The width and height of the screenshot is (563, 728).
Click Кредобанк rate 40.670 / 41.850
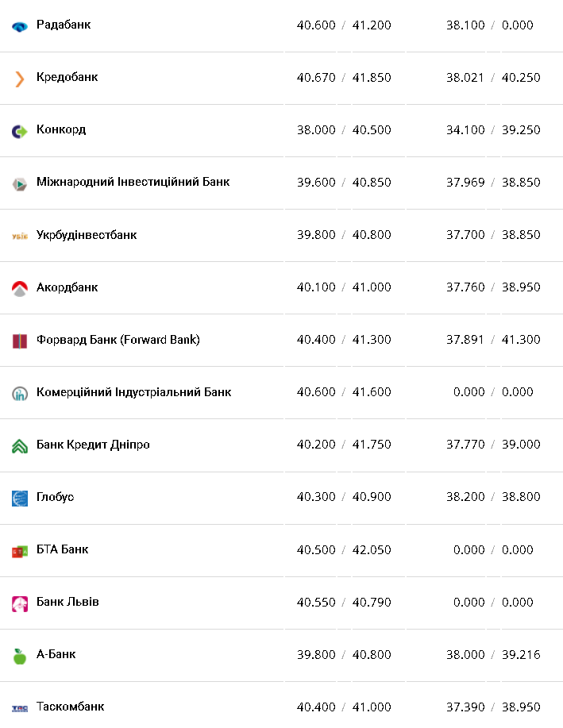[344, 77]
